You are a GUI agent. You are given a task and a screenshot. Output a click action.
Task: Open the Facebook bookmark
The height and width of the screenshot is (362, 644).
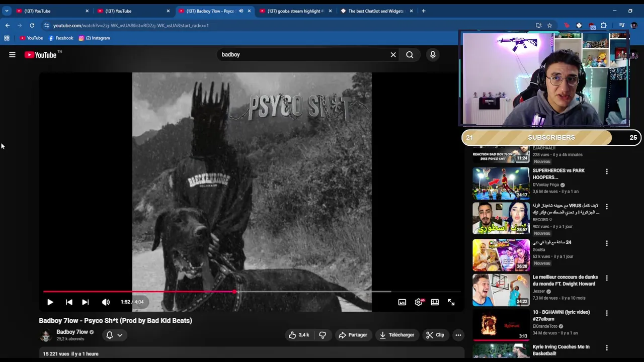61,38
